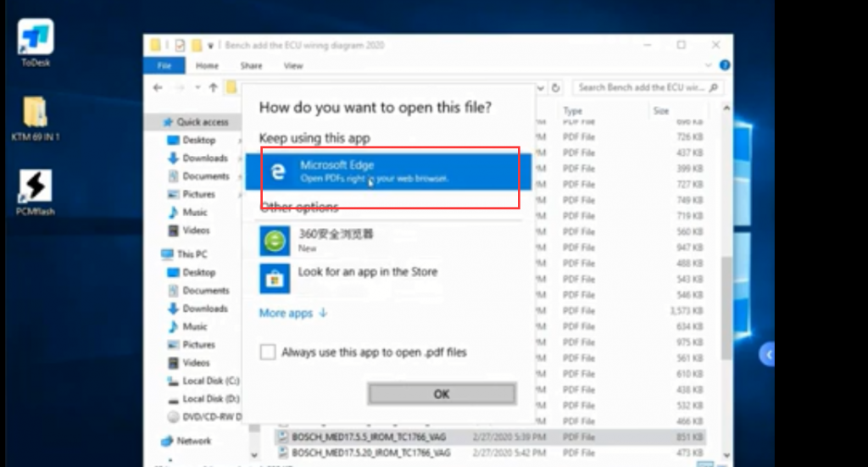868x467 pixels.
Task: Open Local Disk (D:)
Action: (x=210, y=398)
